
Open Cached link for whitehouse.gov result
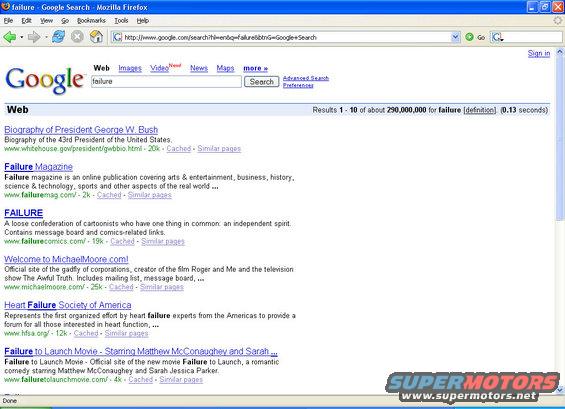pos(179,148)
